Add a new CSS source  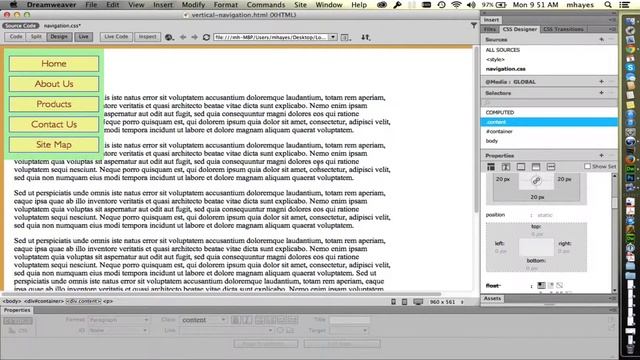pos(601,40)
